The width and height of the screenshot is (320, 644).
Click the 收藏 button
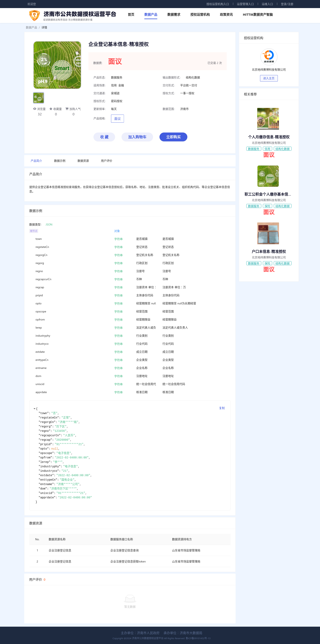104,137
